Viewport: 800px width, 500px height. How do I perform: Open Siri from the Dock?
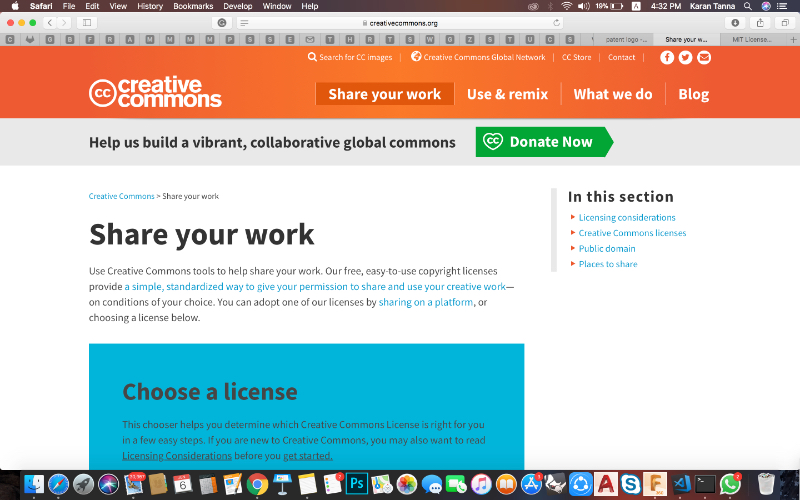pos(108,484)
